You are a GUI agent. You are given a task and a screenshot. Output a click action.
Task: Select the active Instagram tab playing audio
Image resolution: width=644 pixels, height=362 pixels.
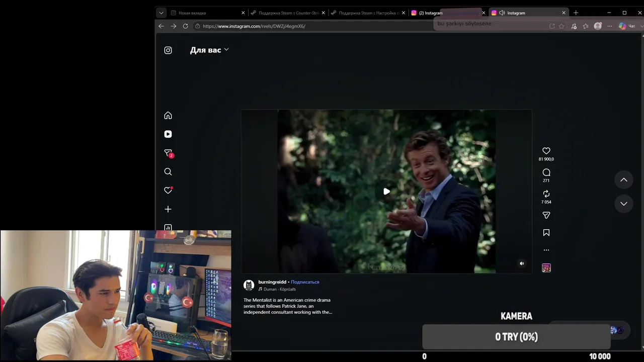[x=528, y=13]
